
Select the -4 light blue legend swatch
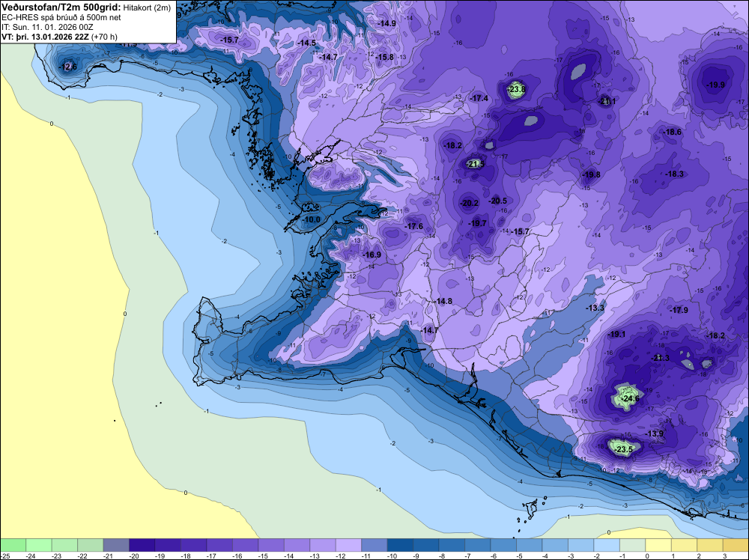[555, 545]
